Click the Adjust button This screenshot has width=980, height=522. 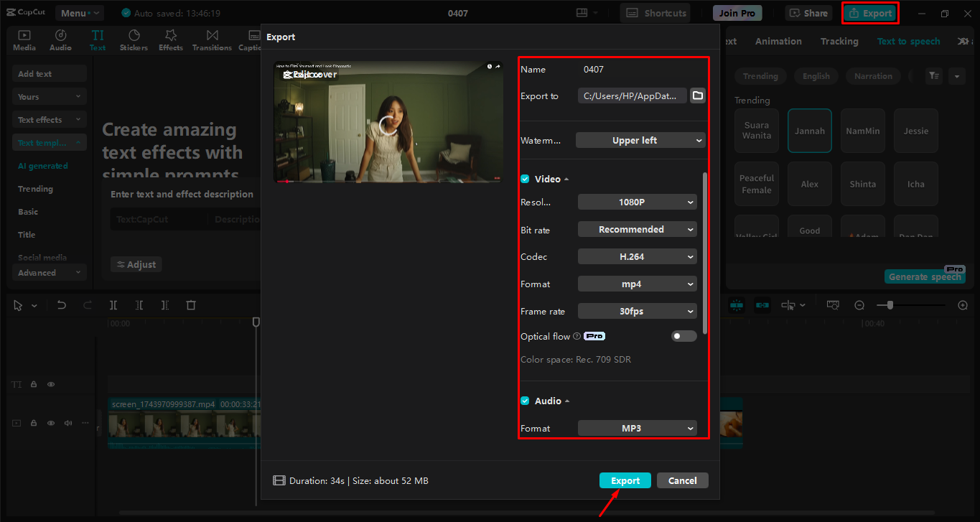pos(136,264)
